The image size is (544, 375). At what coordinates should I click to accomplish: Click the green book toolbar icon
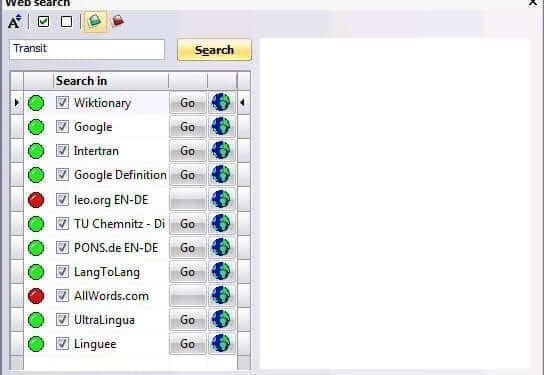(95, 21)
